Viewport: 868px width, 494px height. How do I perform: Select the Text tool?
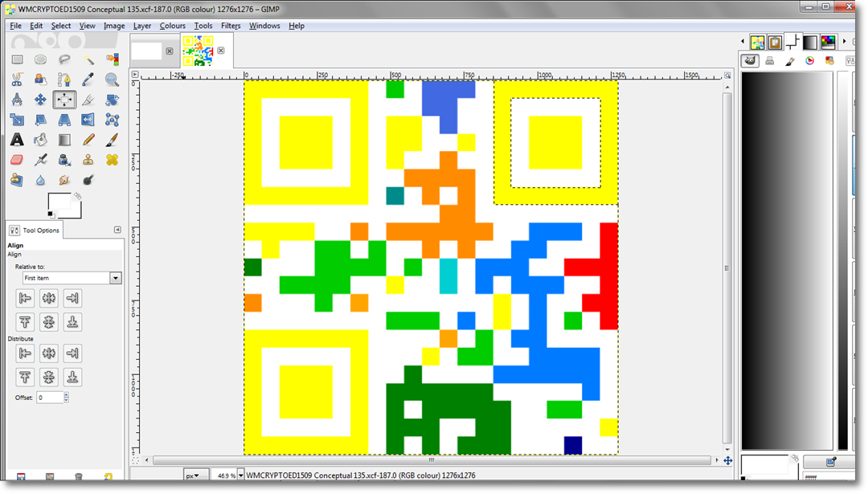17,140
